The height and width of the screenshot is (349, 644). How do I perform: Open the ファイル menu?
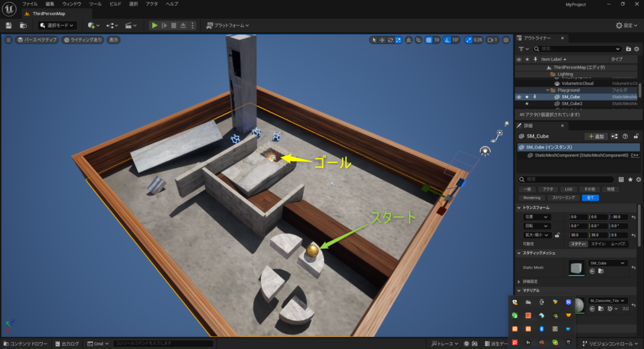30,4
